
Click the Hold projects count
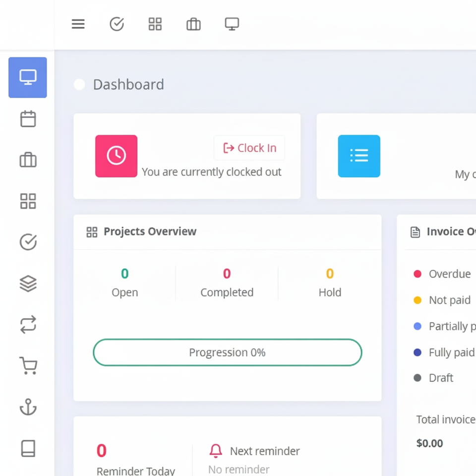pyautogui.click(x=330, y=274)
